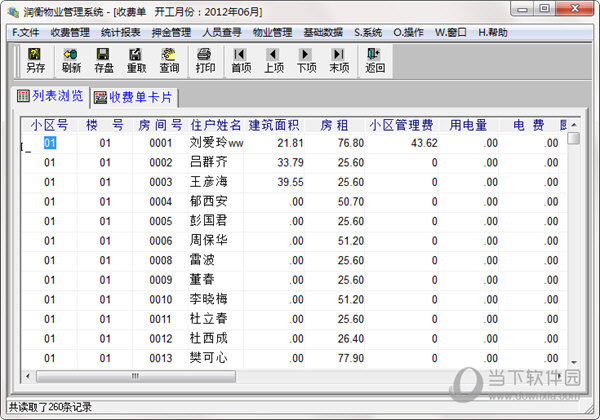Select resident 雷波
Screen dimensions: 600x420
tap(202, 260)
